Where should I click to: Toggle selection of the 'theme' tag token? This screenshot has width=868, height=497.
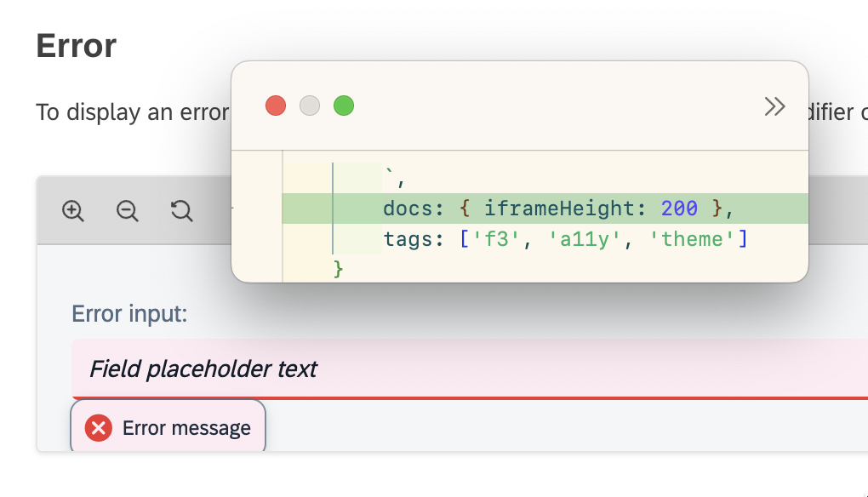tap(692, 239)
